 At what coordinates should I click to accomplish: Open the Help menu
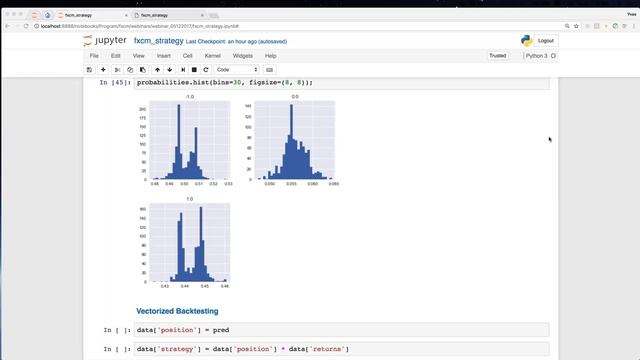coord(271,56)
